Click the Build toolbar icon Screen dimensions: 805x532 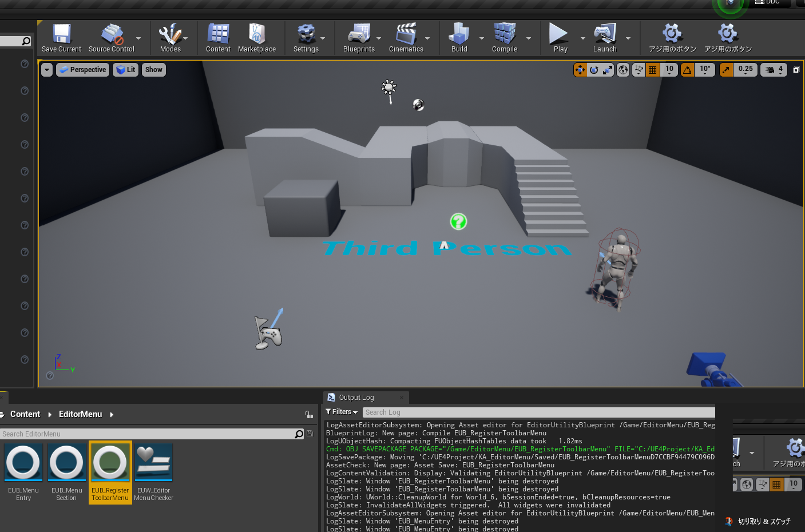459,38
